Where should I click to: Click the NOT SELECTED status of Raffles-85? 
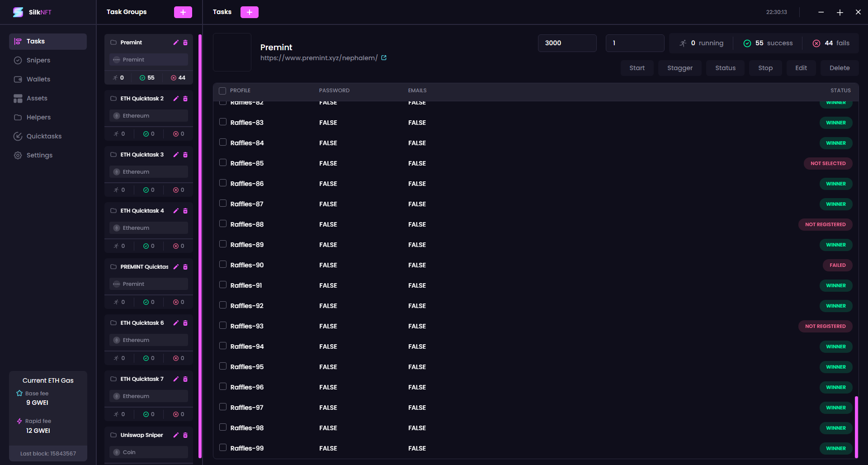point(828,163)
